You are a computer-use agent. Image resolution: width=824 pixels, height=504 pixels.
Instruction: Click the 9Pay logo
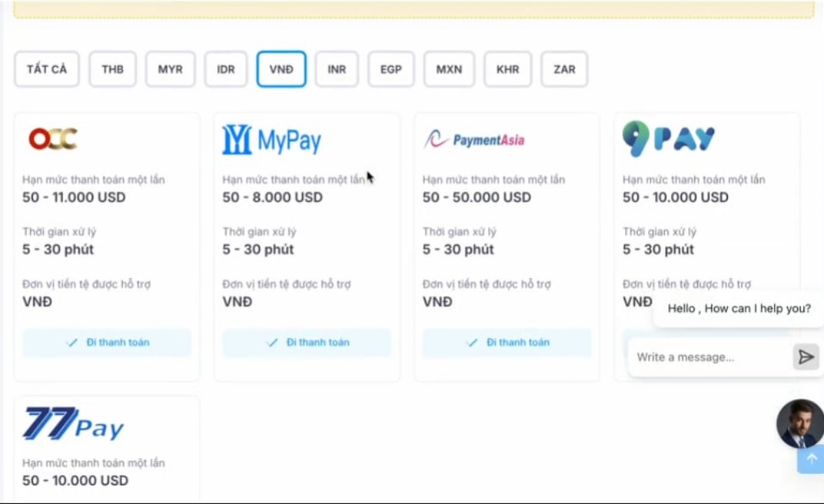[668, 139]
